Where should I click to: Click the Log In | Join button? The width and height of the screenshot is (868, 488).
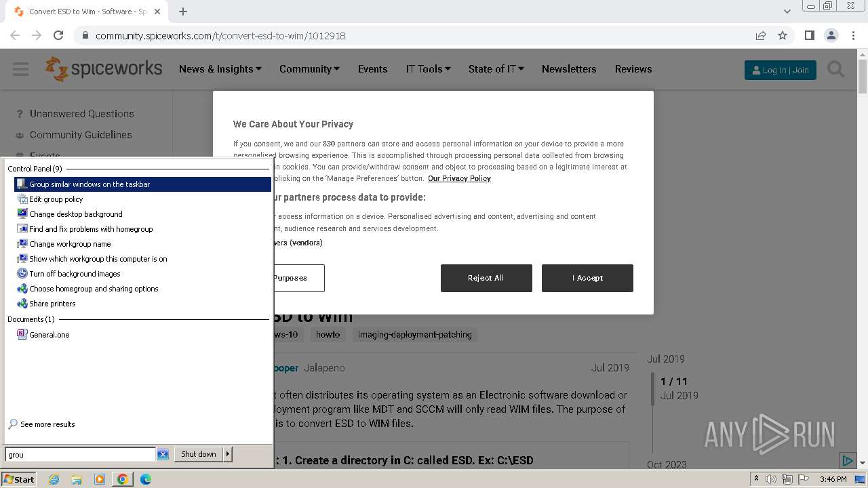(x=781, y=70)
